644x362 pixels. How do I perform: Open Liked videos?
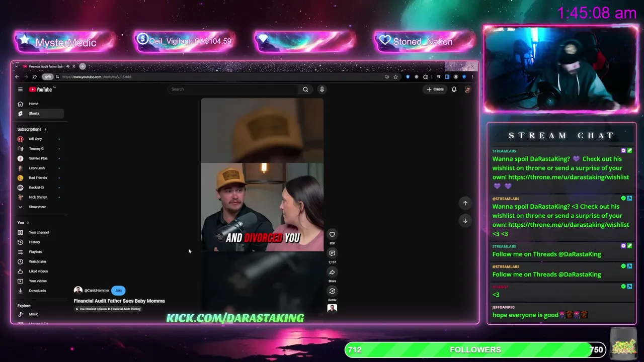pos(39,271)
